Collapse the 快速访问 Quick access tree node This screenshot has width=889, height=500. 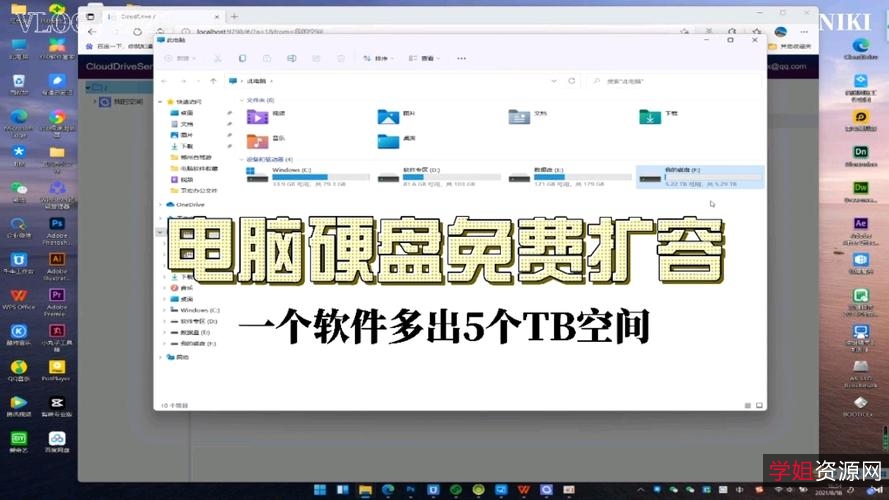(x=160, y=102)
